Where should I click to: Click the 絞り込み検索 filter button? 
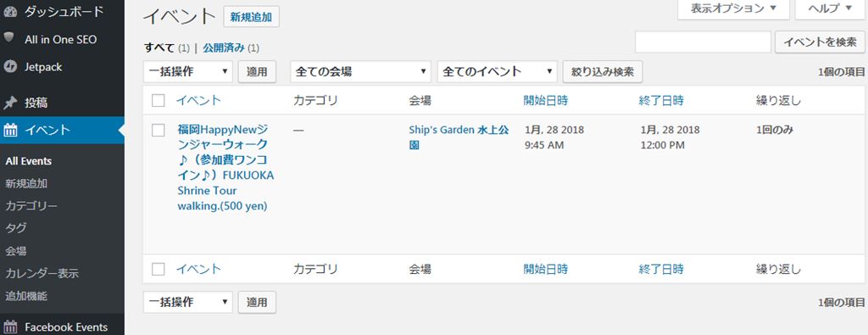[603, 71]
